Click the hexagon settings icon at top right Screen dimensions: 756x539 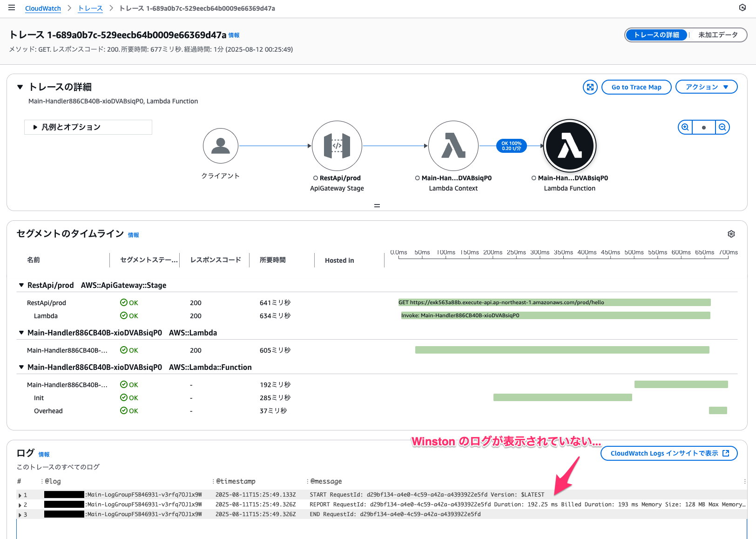click(x=742, y=7)
